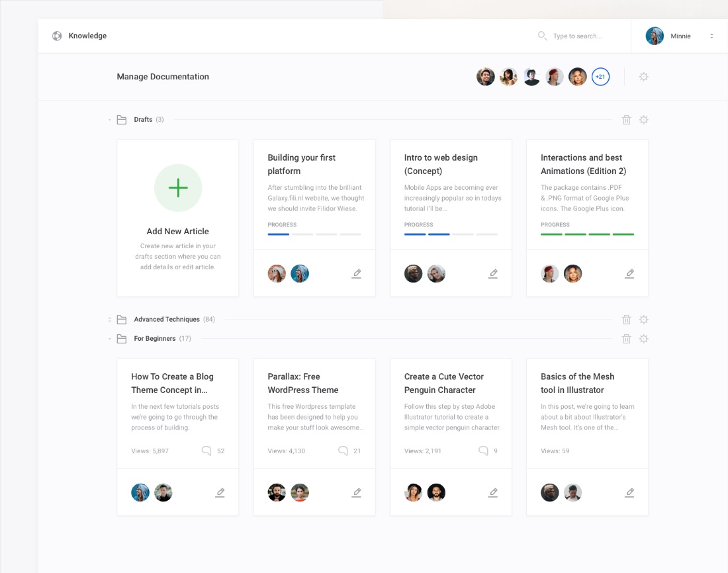Click the folder icon next to Advanced Techniques
Viewport: 728px width, 573px height.
tap(122, 319)
